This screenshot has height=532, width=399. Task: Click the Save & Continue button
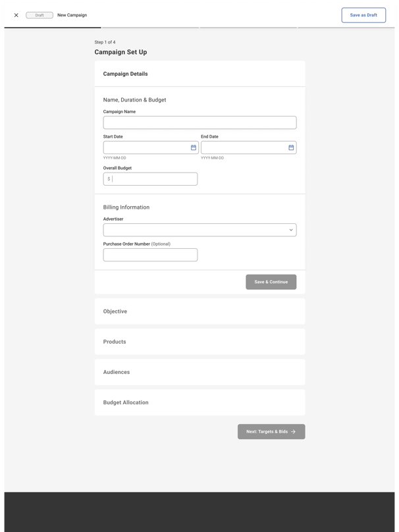(x=271, y=282)
